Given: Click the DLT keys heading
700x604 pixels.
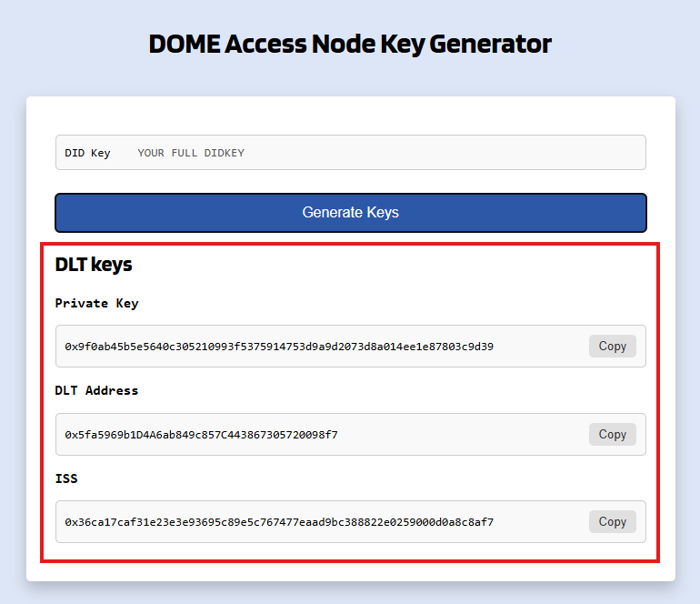Looking at the screenshot, I should click(x=94, y=265).
